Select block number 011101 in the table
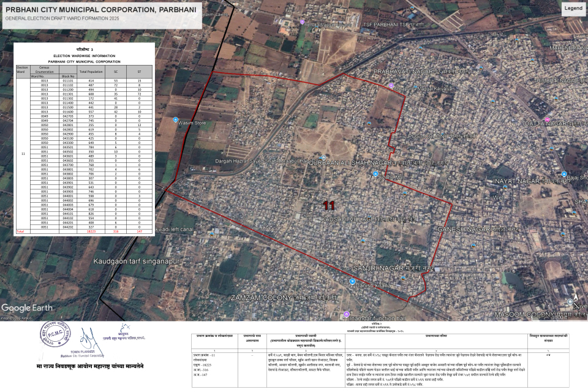 click(68, 81)
